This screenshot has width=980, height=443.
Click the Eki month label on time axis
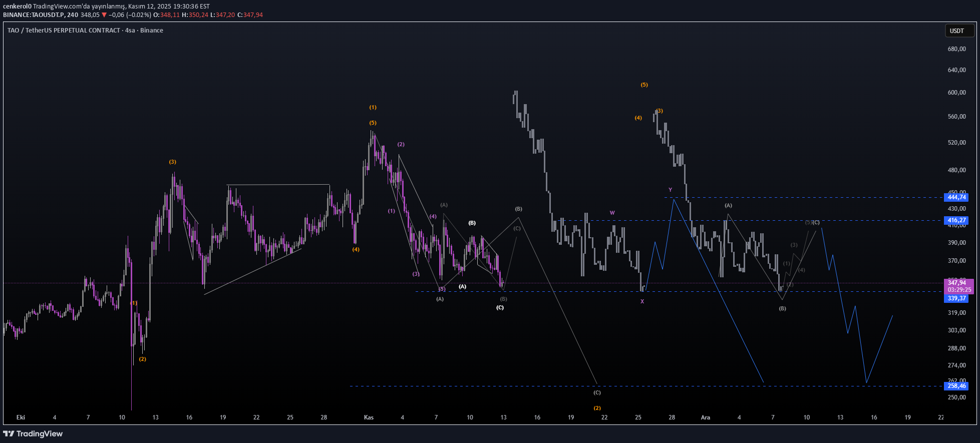pyautogui.click(x=21, y=417)
